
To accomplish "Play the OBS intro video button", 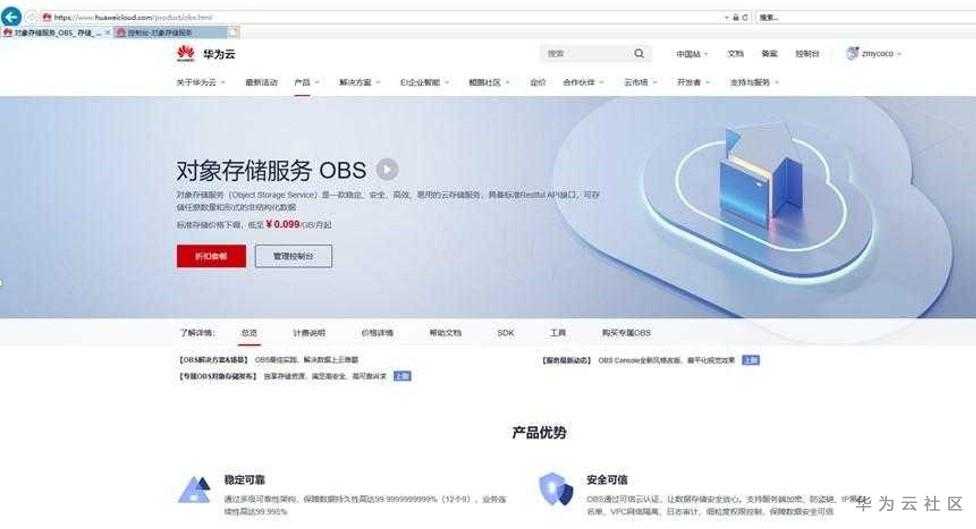I will (387, 169).
